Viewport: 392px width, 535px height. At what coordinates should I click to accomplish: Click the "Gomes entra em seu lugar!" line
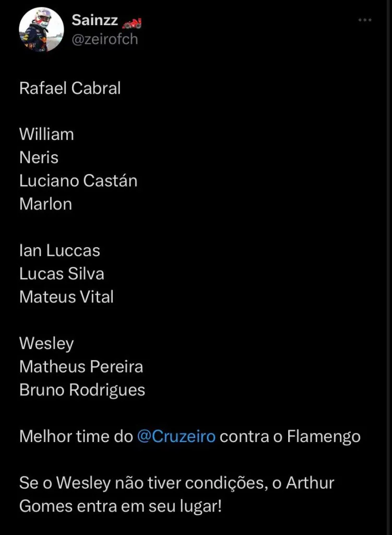pos(121,506)
